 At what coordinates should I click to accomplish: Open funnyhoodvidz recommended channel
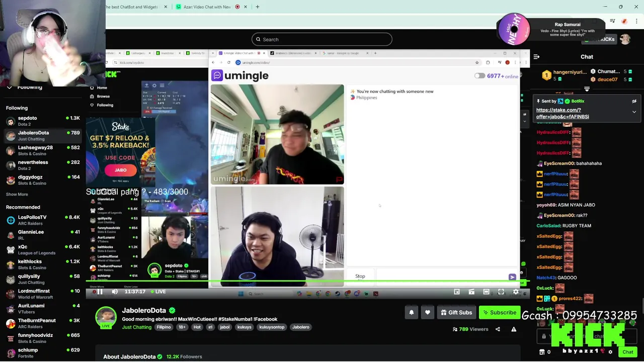(x=43, y=338)
